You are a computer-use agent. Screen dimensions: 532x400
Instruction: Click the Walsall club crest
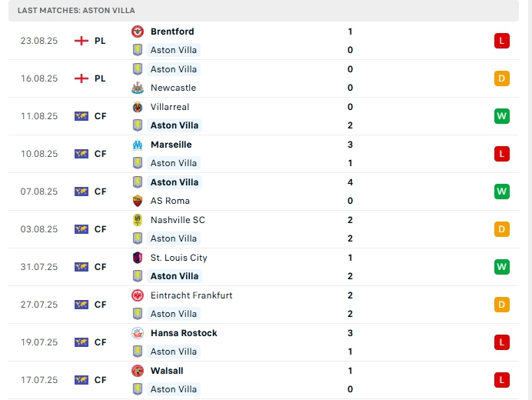(138, 371)
